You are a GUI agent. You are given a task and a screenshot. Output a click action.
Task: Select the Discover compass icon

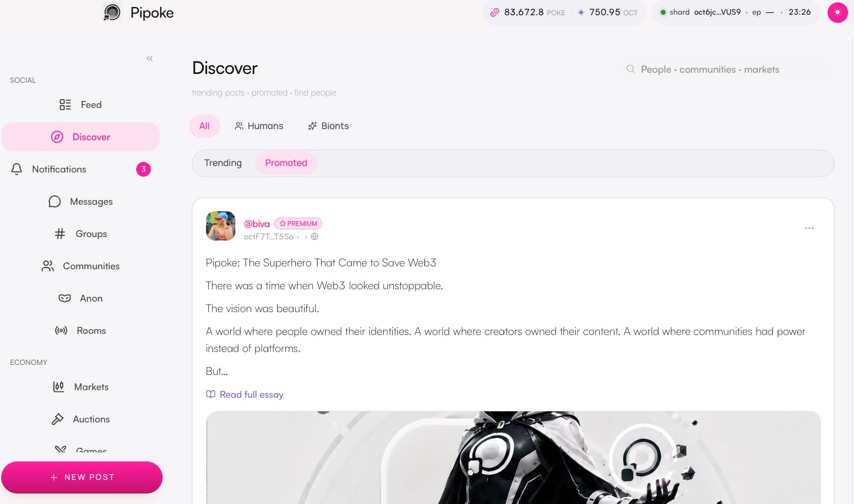click(57, 137)
